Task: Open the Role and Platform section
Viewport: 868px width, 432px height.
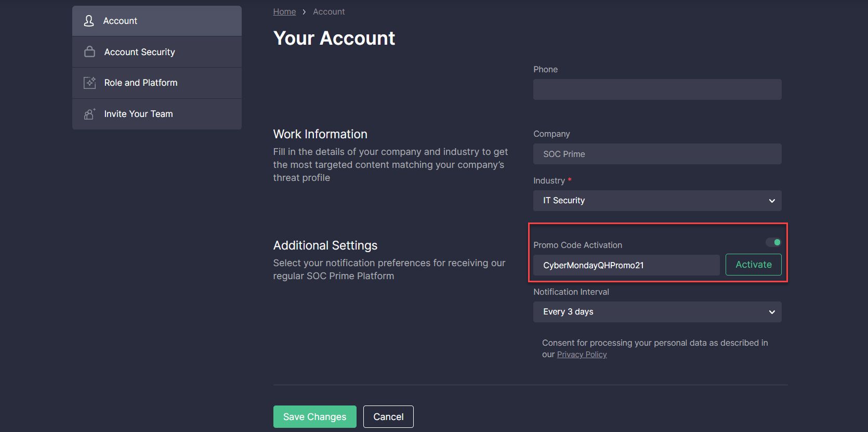Action: [x=157, y=83]
